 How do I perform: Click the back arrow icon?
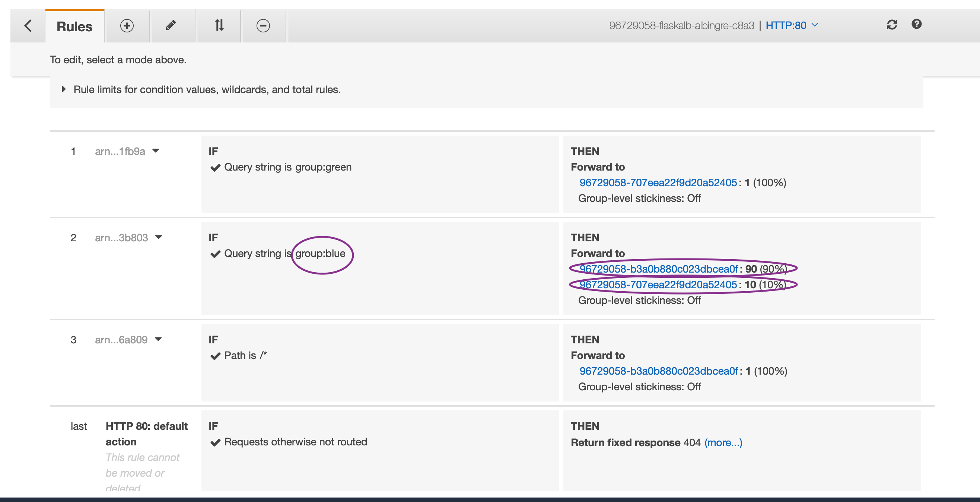28,26
